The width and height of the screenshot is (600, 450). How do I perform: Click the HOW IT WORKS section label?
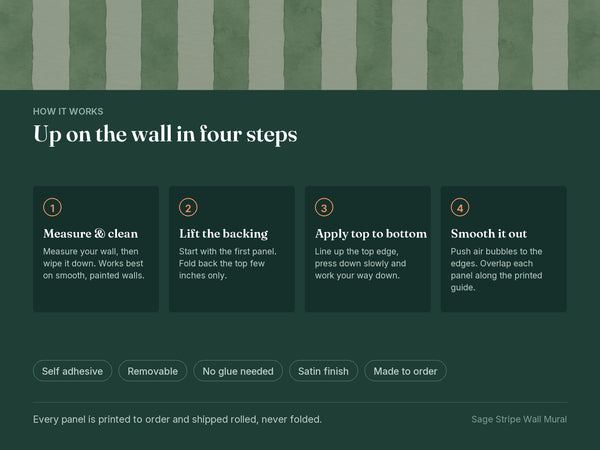pyautogui.click(x=68, y=111)
